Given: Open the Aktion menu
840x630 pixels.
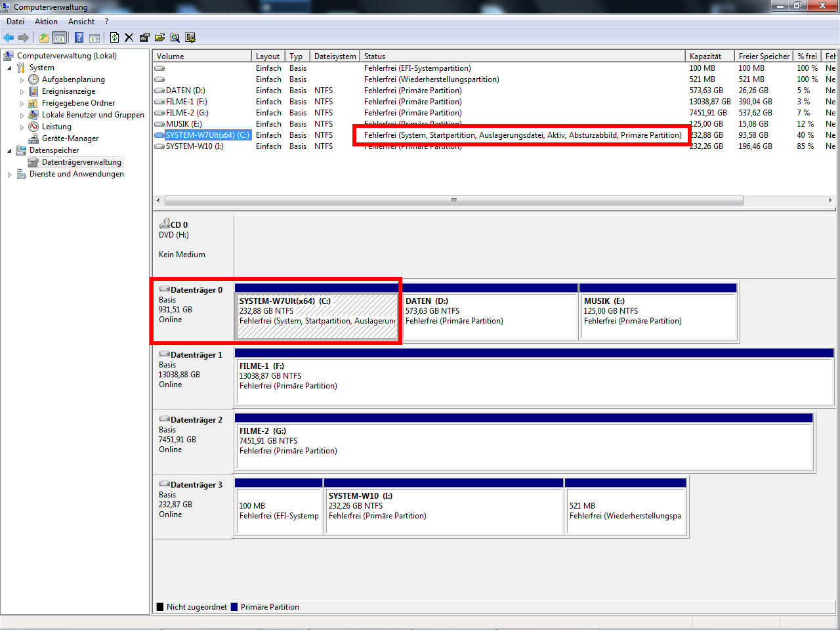Looking at the screenshot, I should 46,22.
